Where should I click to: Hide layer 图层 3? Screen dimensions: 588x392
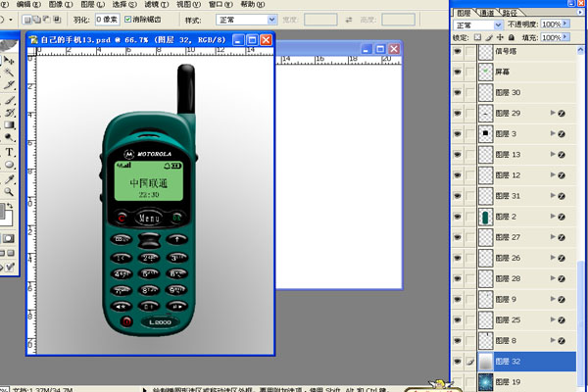coord(458,134)
